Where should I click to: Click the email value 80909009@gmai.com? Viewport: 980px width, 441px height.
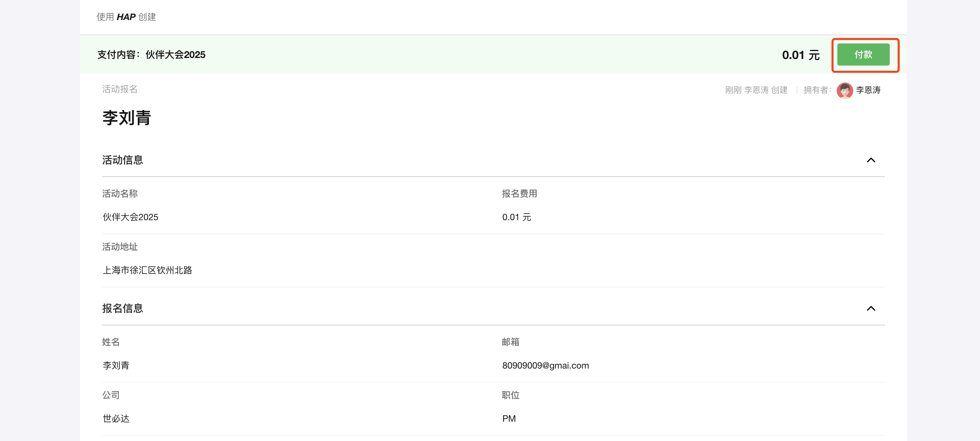click(545, 365)
